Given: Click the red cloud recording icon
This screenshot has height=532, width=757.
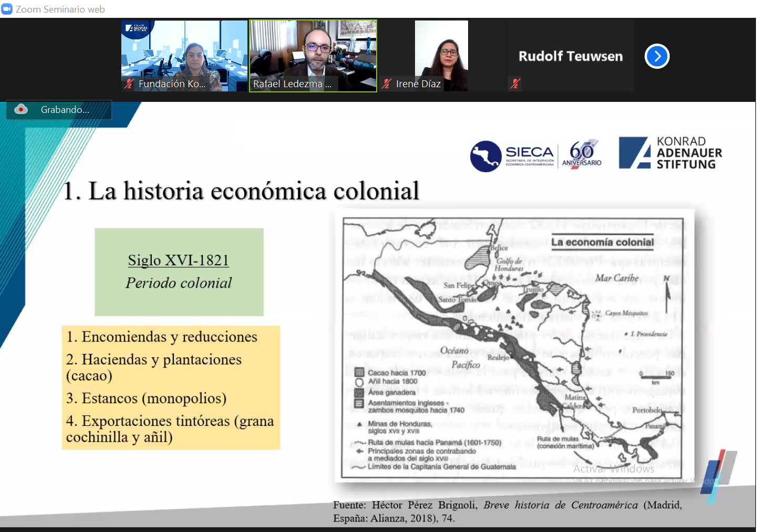Looking at the screenshot, I should coord(21,109).
